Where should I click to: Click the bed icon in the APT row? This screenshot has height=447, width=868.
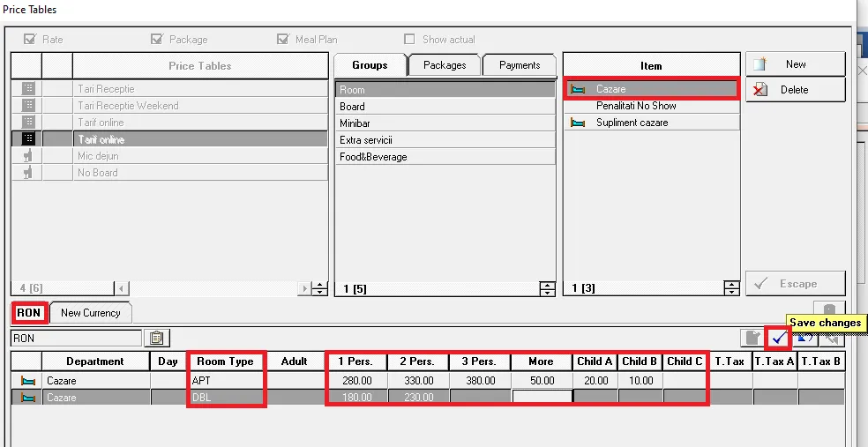(x=27, y=381)
